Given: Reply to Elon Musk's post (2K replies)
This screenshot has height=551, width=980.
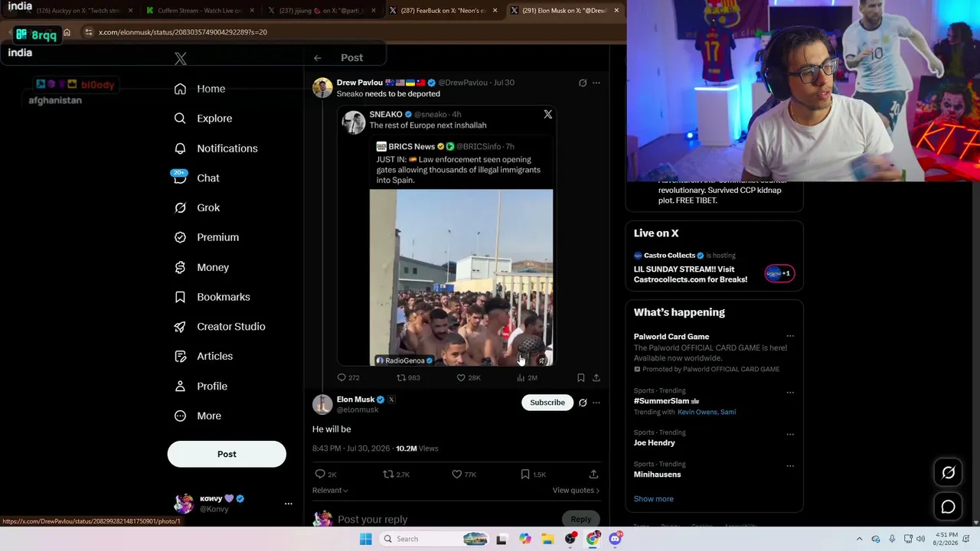Looking at the screenshot, I should 325,474.
